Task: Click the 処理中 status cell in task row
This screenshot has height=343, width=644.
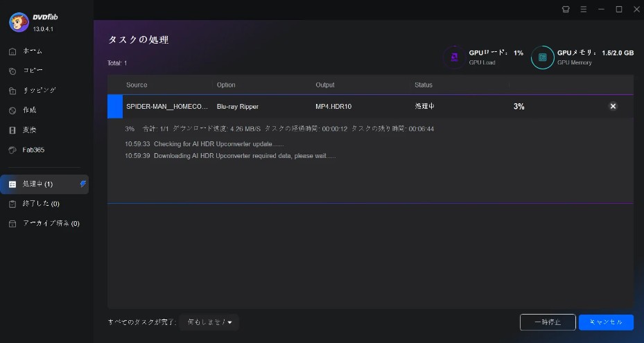Action: [x=424, y=107]
